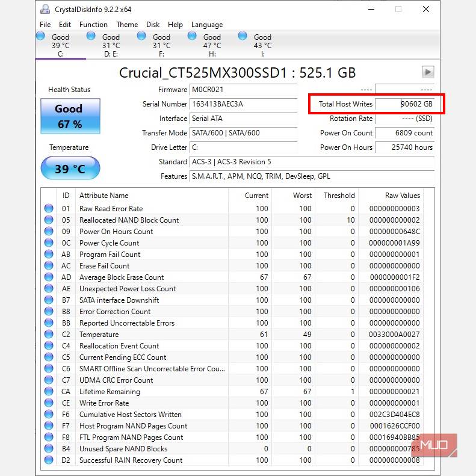The height and width of the screenshot is (476, 476).
Task: Click the Transfer Mode field SATA/600
Action: (x=243, y=133)
